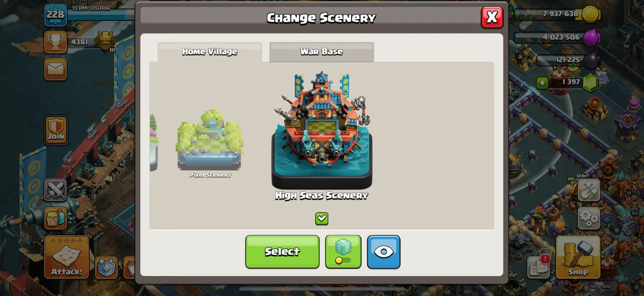Close the Change Scenery dialog
The image size is (644, 296).
pyautogui.click(x=492, y=17)
